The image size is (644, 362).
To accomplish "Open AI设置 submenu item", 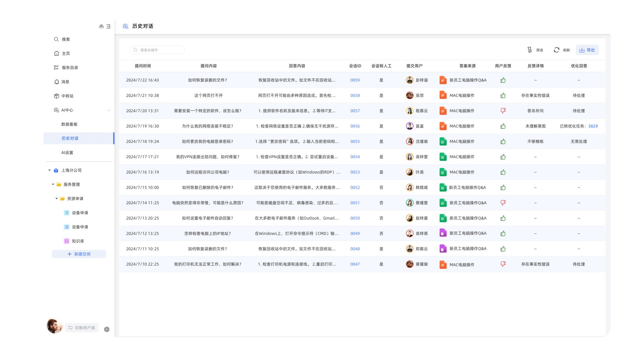I will point(67,153).
